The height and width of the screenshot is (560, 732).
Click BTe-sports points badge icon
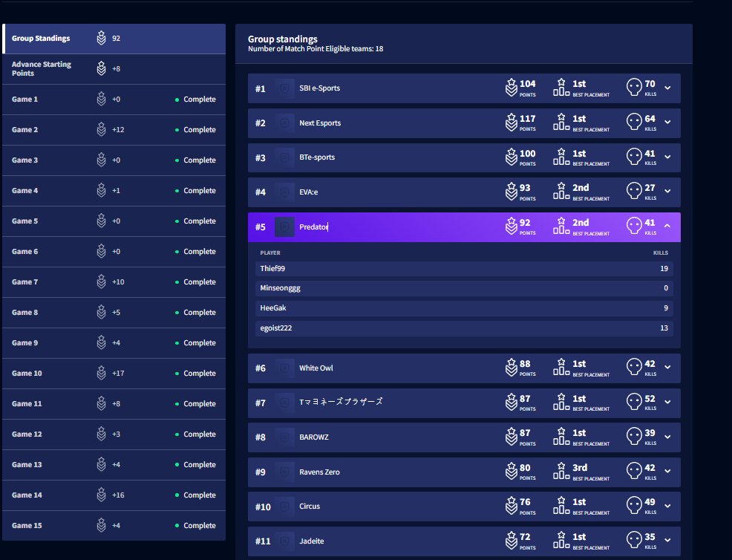click(512, 157)
